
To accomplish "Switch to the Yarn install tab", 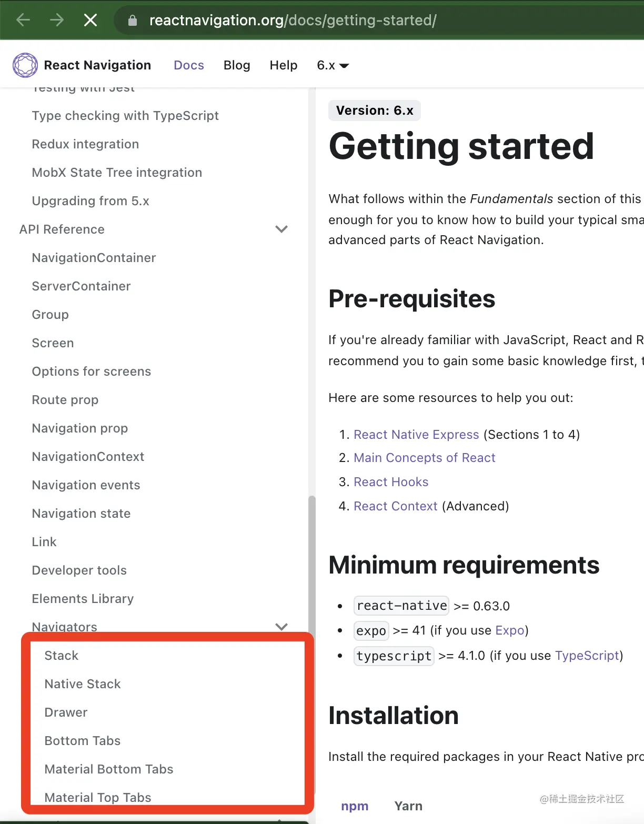I will (x=408, y=806).
